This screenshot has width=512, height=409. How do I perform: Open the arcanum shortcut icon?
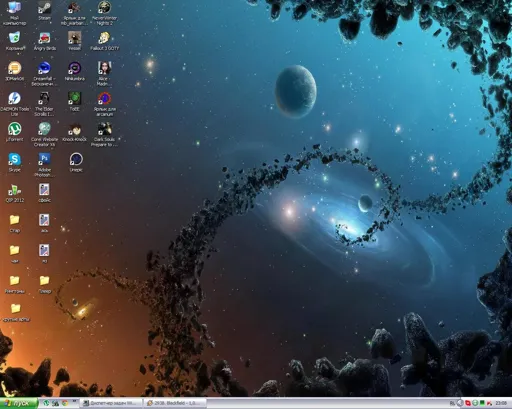point(104,104)
